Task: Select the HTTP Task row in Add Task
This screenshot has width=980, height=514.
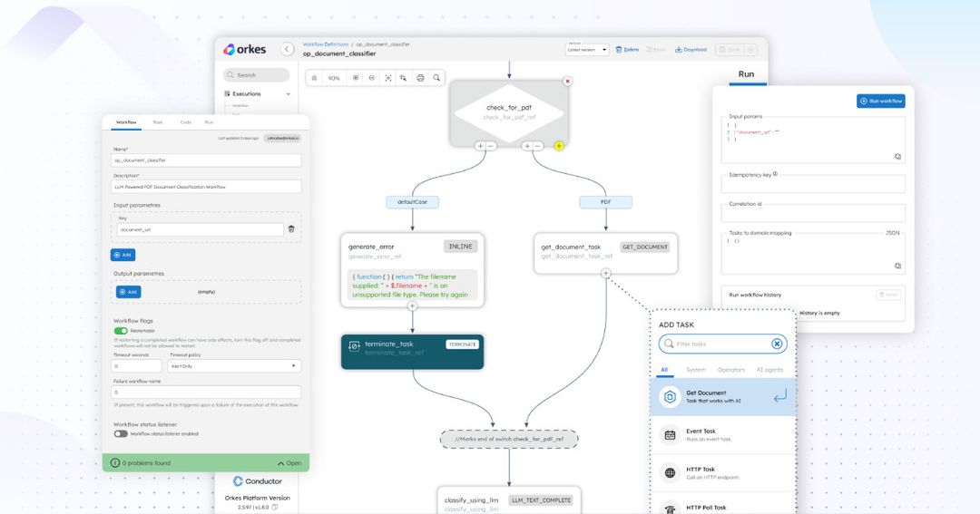Action: tap(722, 473)
